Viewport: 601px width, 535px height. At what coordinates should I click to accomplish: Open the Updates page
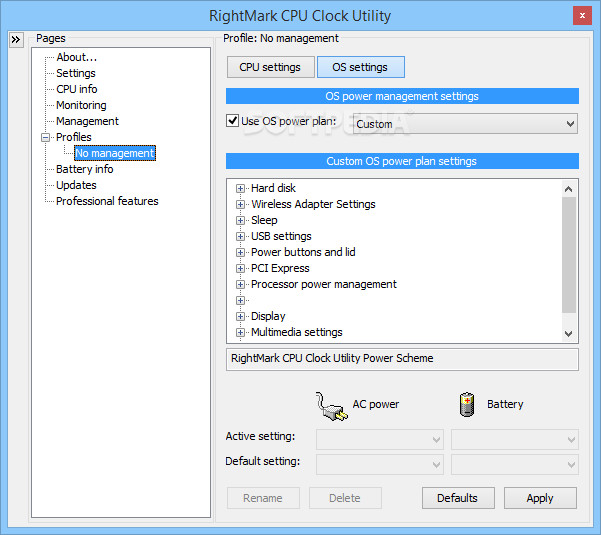point(76,185)
